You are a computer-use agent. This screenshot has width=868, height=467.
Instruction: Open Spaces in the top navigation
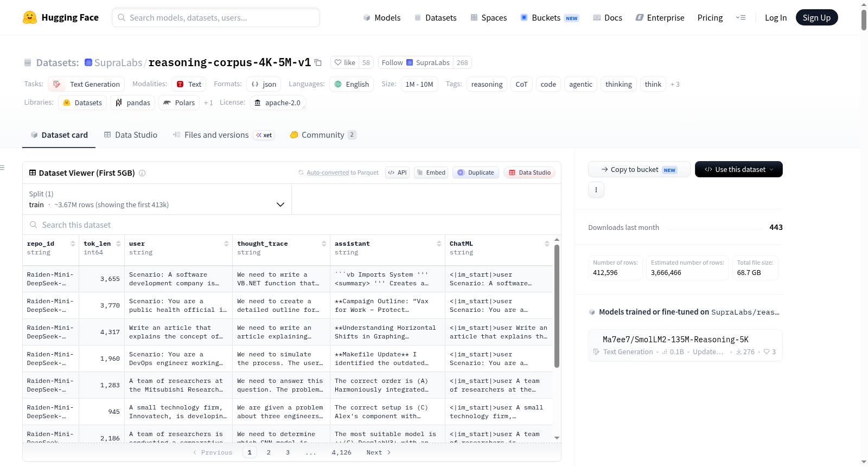[x=488, y=17]
